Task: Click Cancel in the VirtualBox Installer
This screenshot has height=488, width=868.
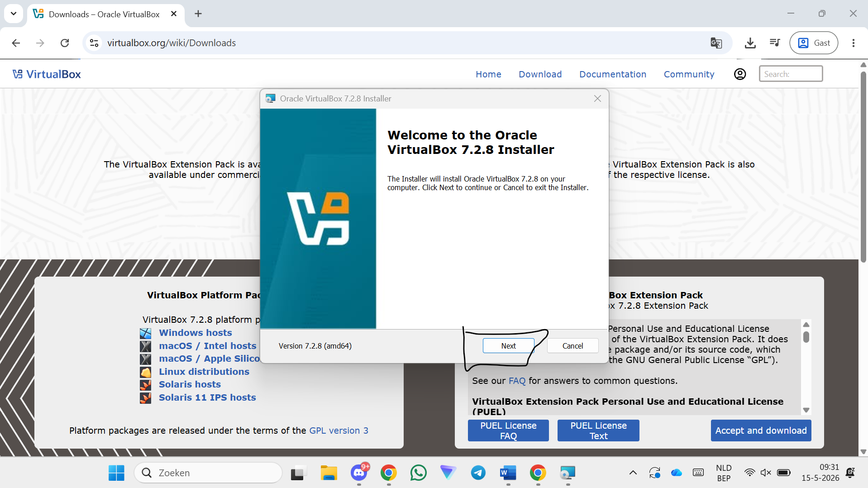Action: [572, 346]
